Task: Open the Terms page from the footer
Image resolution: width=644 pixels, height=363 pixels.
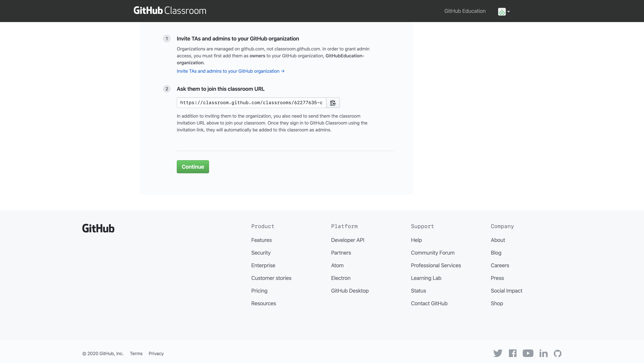Action: (x=136, y=353)
